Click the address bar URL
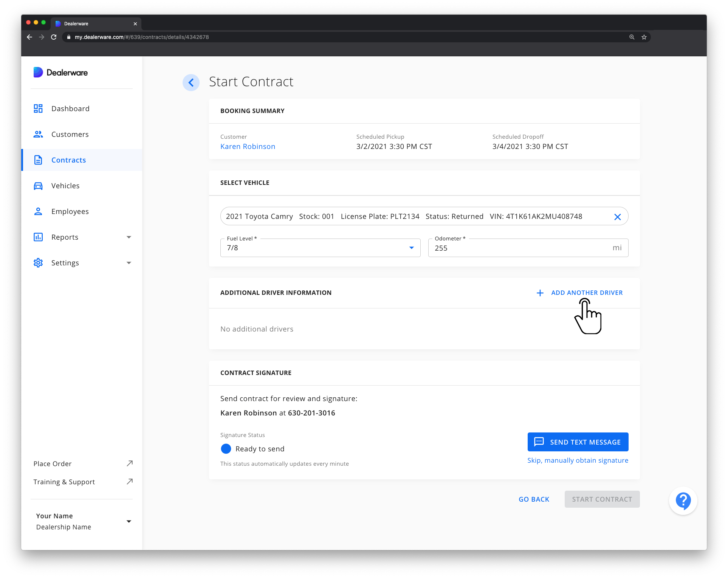Viewport: 728px width, 578px height. tap(142, 37)
